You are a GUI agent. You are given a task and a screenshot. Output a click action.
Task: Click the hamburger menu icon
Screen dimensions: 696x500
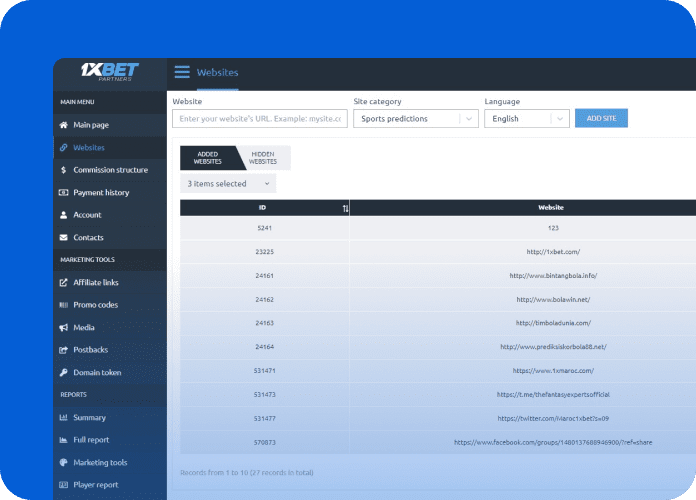pos(182,72)
